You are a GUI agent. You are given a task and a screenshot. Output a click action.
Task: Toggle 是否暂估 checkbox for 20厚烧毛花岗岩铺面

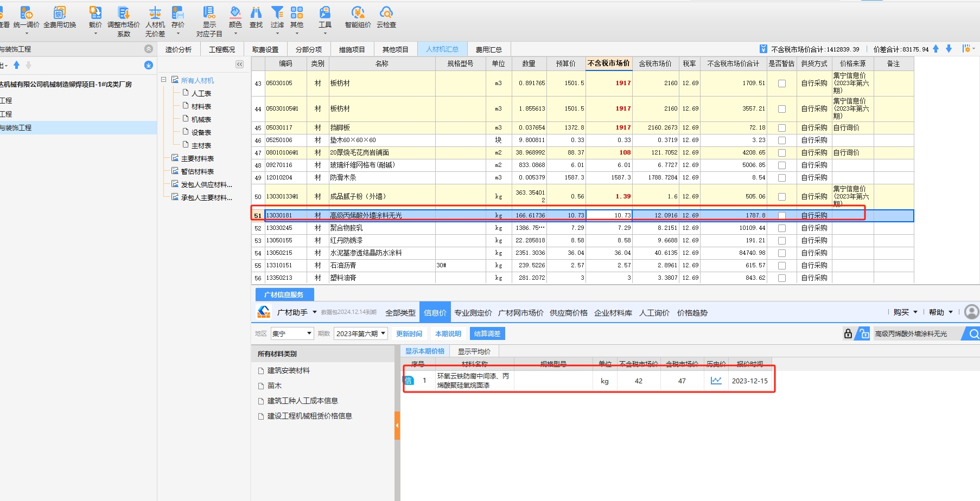782,153
